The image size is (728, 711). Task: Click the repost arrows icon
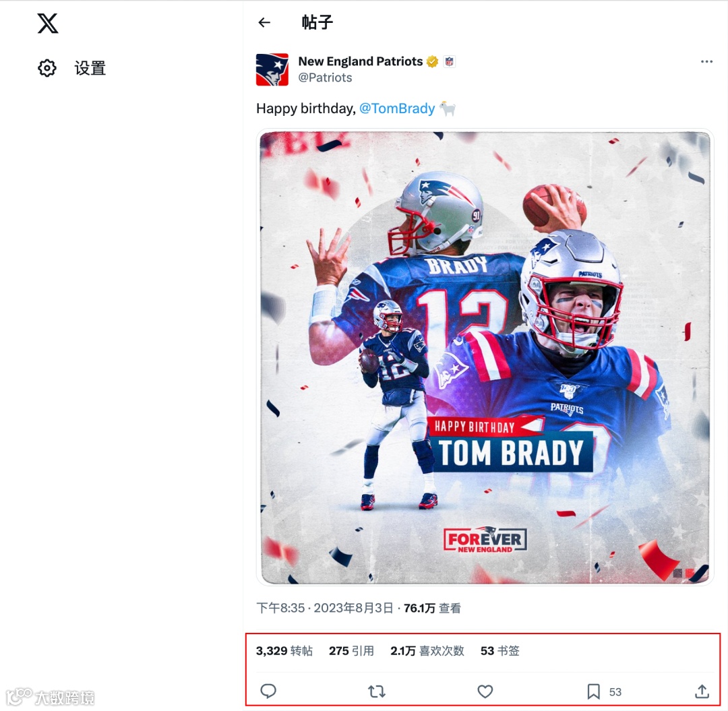[377, 691]
